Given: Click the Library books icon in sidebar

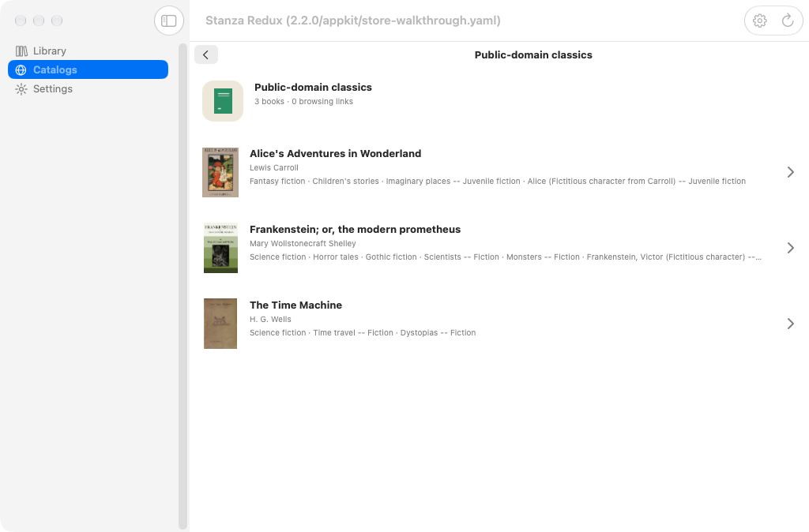Looking at the screenshot, I should click(21, 51).
